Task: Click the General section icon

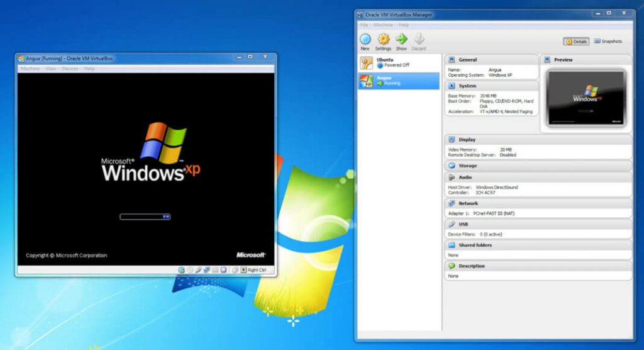Action: click(x=452, y=60)
